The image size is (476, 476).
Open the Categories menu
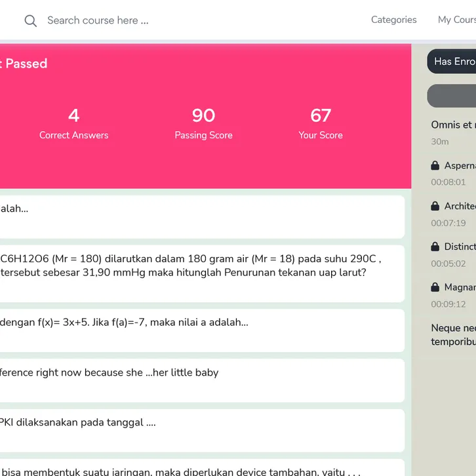[393, 20]
